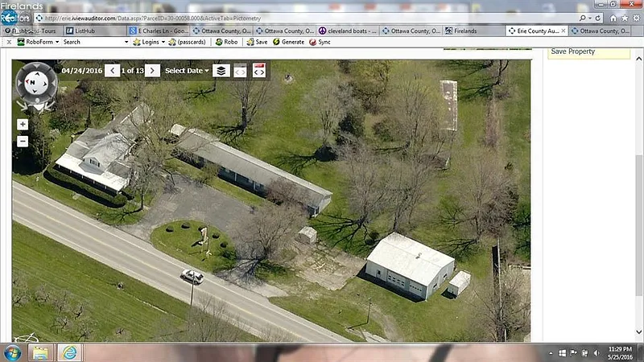Zoom in with the plus button on map
644x362 pixels.
[x=23, y=125]
